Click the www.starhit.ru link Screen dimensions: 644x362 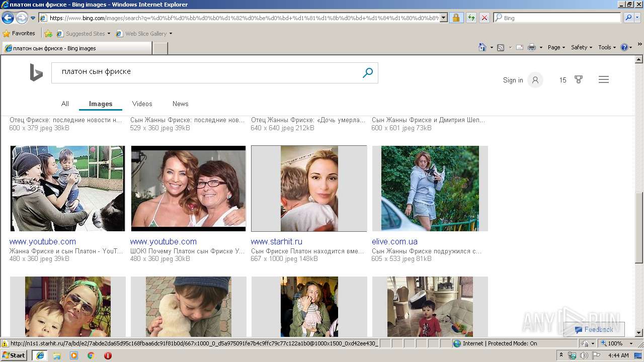tap(277, 241)
